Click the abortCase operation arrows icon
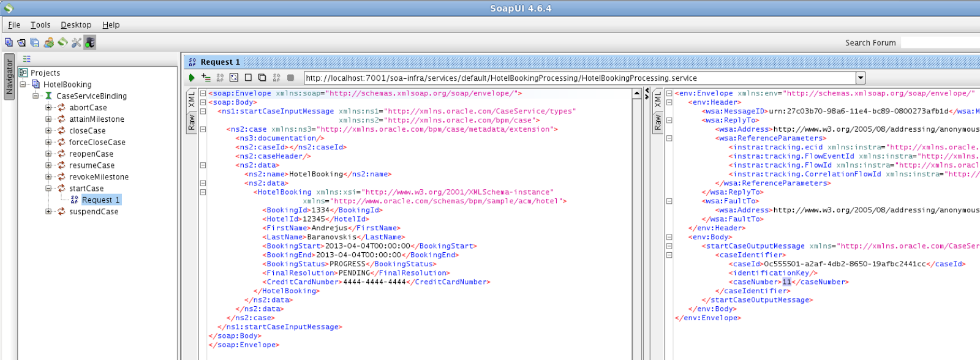The height and width of the screenshot is (360, 980). [61, 107]
